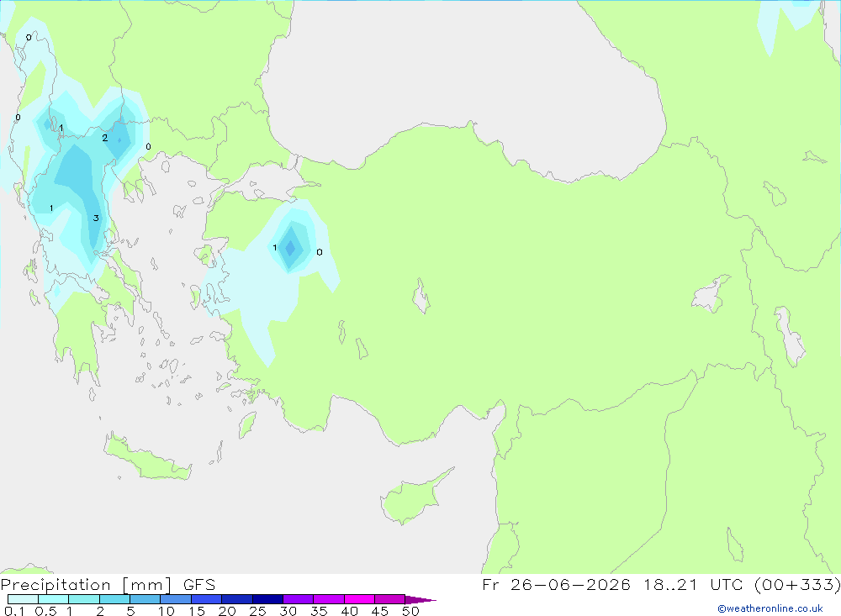The width and height of the screenshot is (841, 616).
Task: Click the "GFS" model label
Action: (199, 585)
